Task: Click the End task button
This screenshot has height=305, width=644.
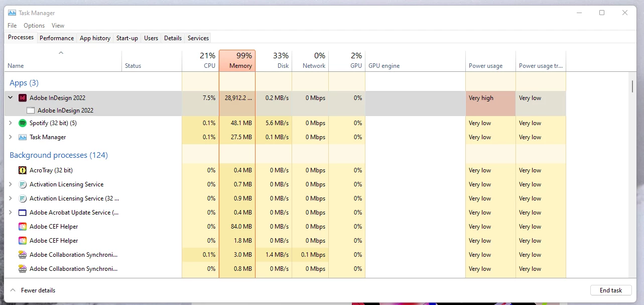Action: 611,290
